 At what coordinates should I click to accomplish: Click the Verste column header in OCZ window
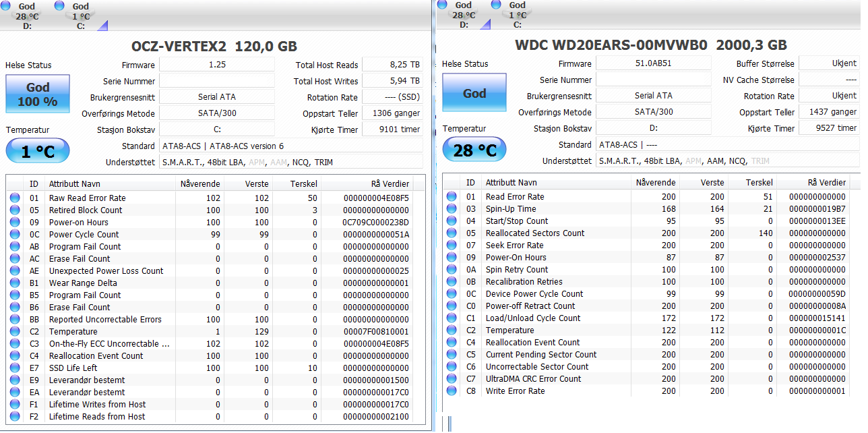[247, 183]
